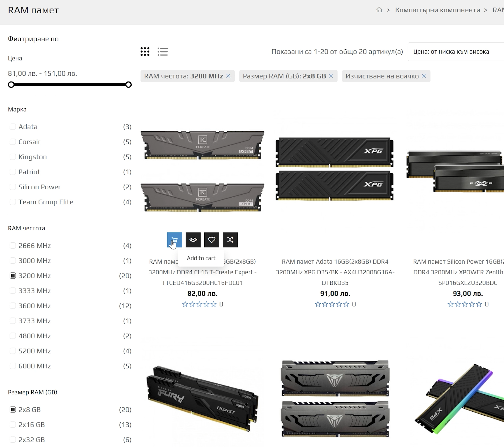Remove the 2x8 GB filter chip

coord(331,76)
